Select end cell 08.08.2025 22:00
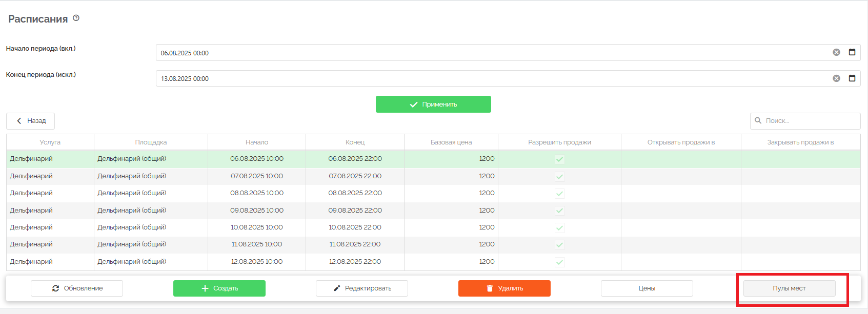Image resolution: width=868 pixels, height=314 pixels. point(355,193)
